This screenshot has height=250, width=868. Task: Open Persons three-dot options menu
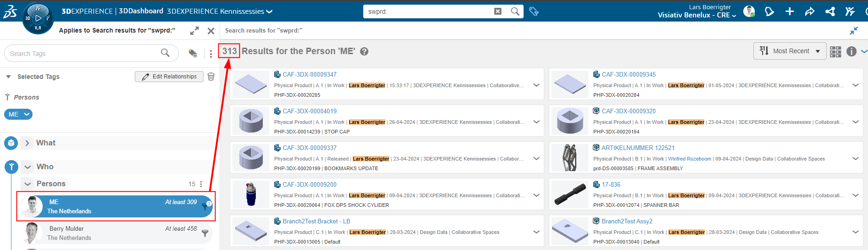[201, 184]
